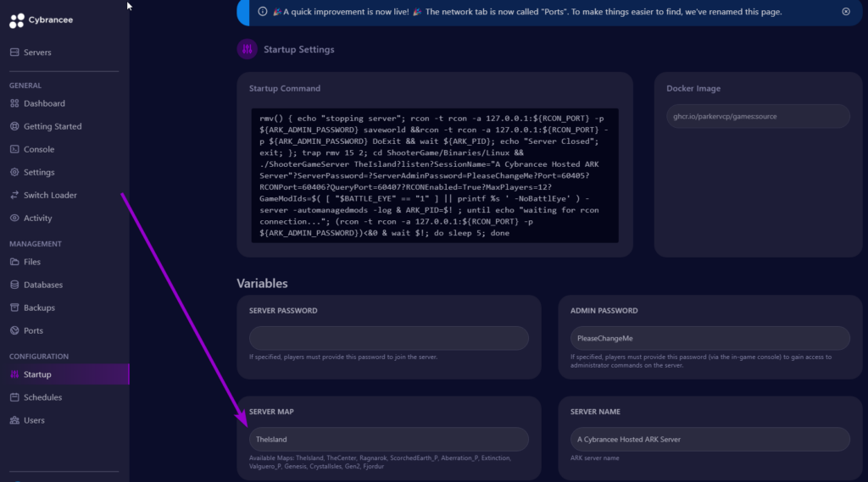Click the Available Maps description text
Screen dimensions: 868x482
(x=380, y=462)
